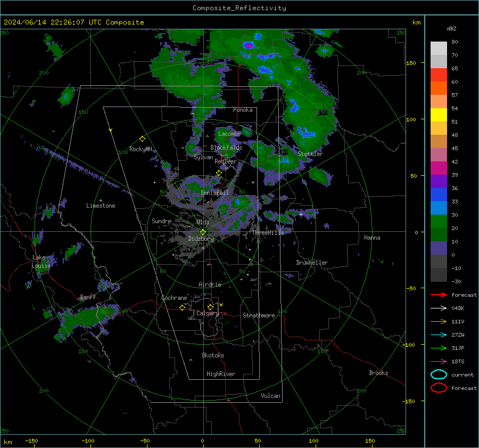The image size is (479, 448).
Task: Click the yellow radar center marker above Didsbury
Action: [x=203, y=232]
